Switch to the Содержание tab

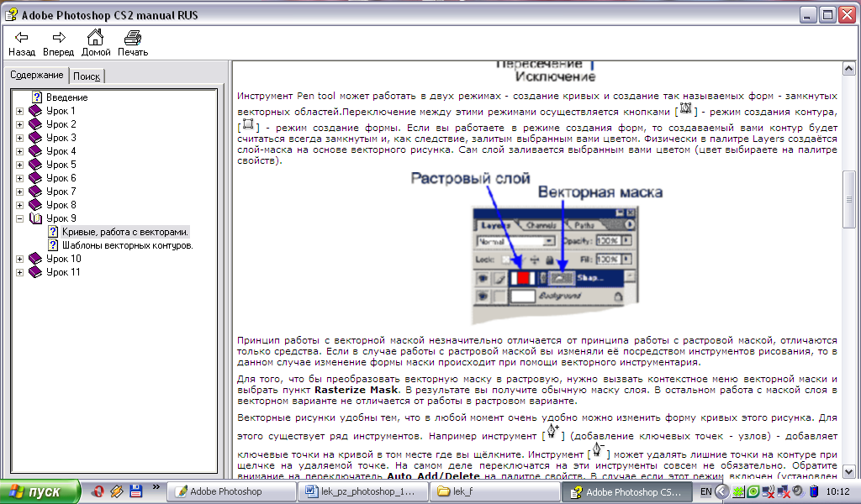(37, 75)
